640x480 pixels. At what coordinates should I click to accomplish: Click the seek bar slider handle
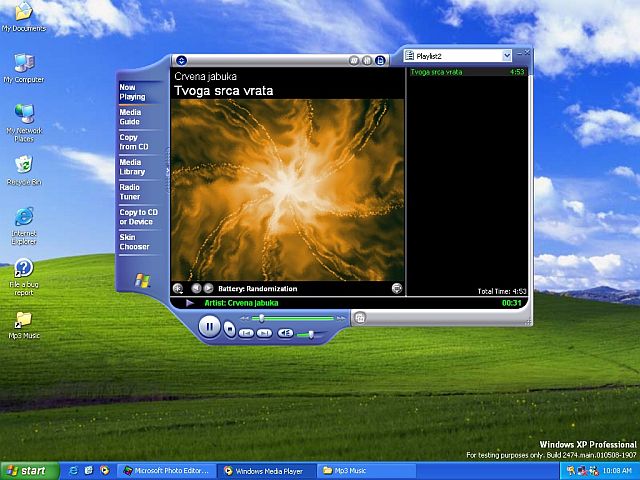(262, 318)
